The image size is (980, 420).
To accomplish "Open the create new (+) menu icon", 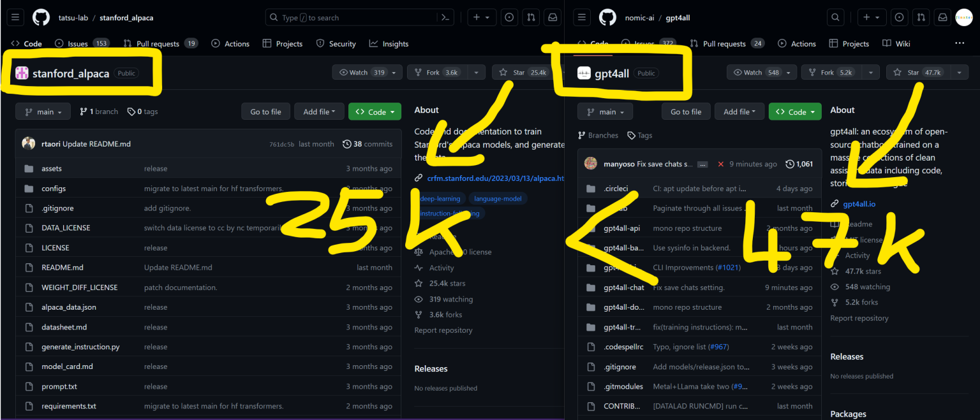I will pyautogui.click(x=481, y=17).
